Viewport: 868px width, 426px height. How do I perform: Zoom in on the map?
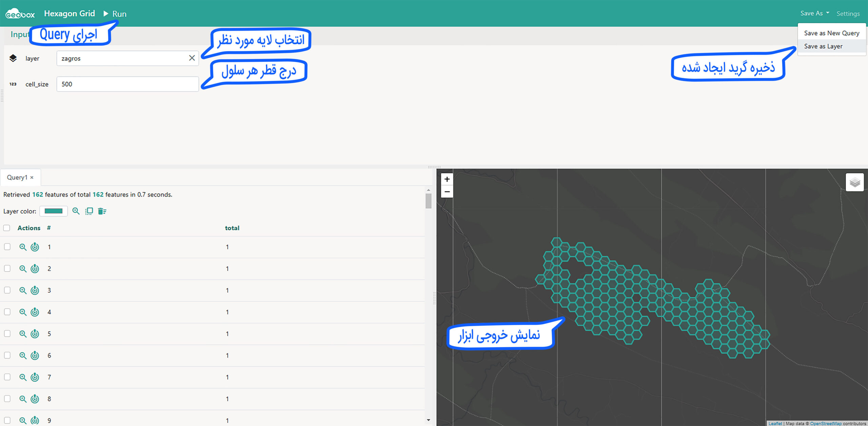(447, 179)
